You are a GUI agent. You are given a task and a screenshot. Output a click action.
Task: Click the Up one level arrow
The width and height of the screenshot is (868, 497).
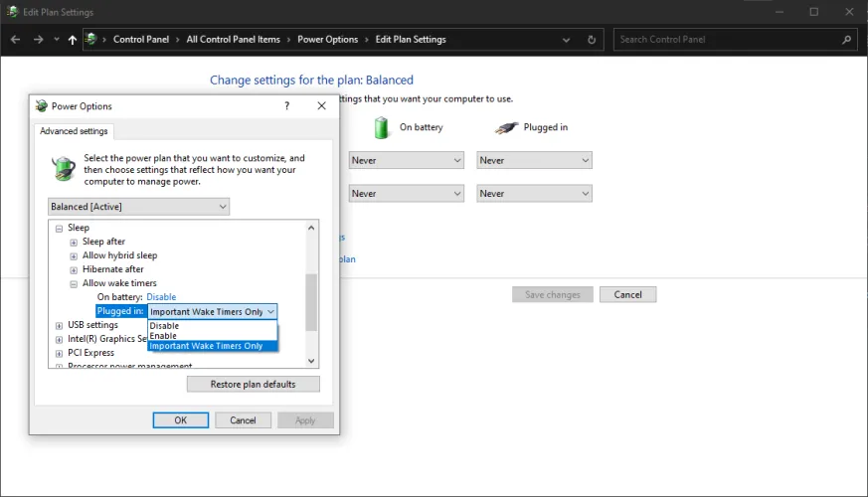click(72, 40)
